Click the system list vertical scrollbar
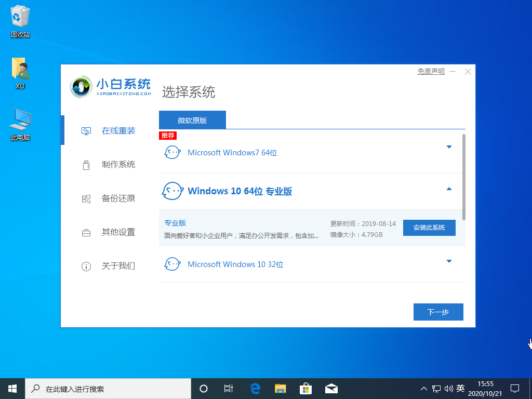 (464, 177)
